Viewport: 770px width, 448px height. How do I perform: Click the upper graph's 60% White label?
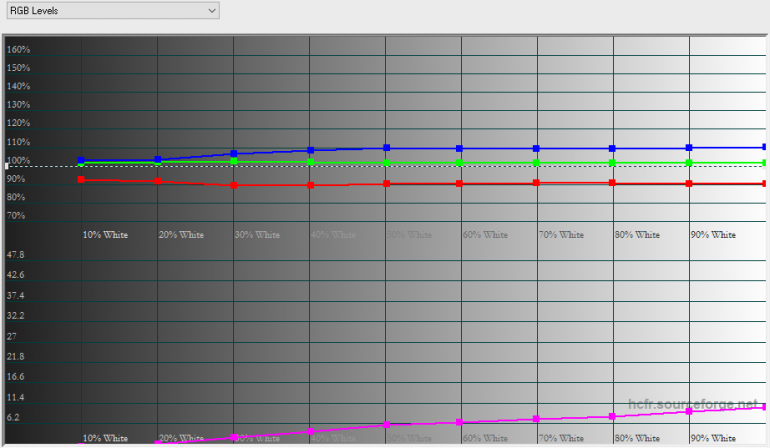tap(485, 235)
